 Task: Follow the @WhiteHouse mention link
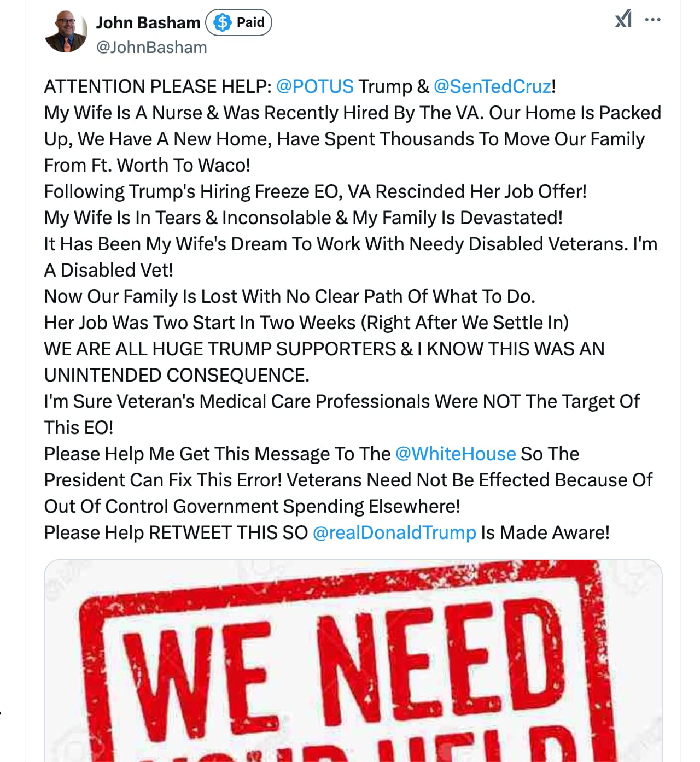(x=456, y=454)
